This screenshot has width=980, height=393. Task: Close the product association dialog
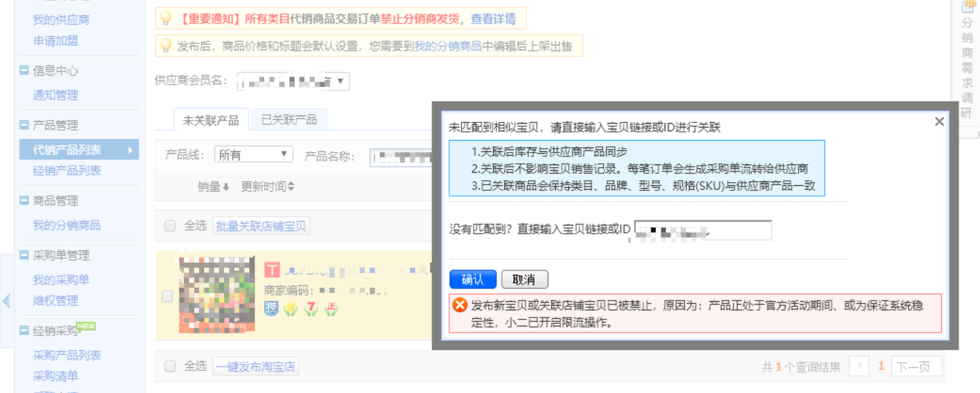coord(939,122)
